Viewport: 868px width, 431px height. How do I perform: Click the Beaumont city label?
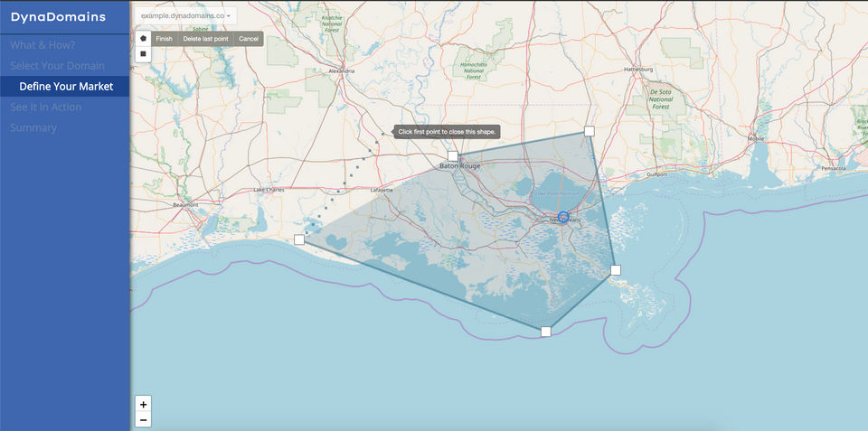[x=185, y=205]
